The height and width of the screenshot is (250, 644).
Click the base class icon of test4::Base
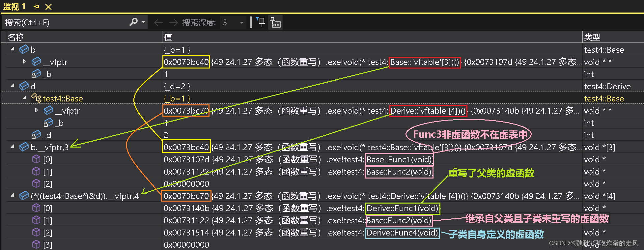pos(36,98)
